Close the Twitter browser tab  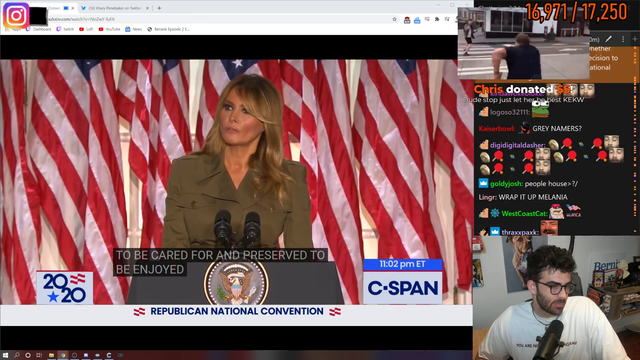[147, 8]
